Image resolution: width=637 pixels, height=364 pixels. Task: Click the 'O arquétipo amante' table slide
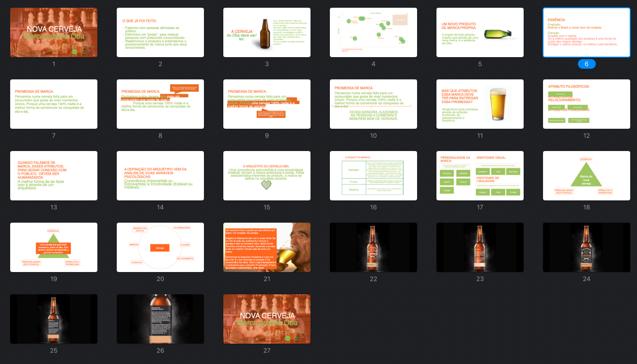click(373, 176)
